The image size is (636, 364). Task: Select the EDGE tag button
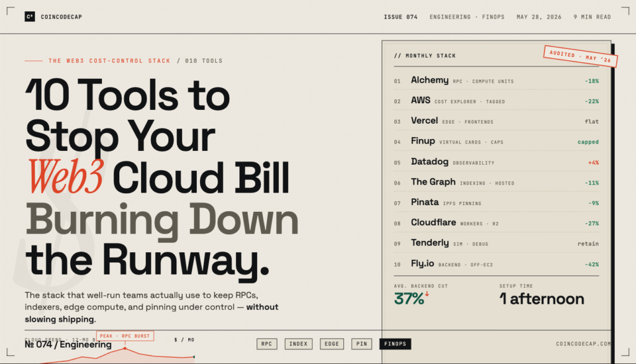click(x=332, y=344)
